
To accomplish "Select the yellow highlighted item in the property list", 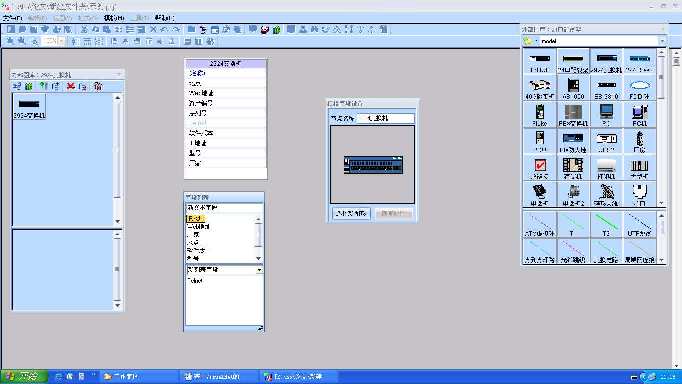I will click(x=195, y=219).
